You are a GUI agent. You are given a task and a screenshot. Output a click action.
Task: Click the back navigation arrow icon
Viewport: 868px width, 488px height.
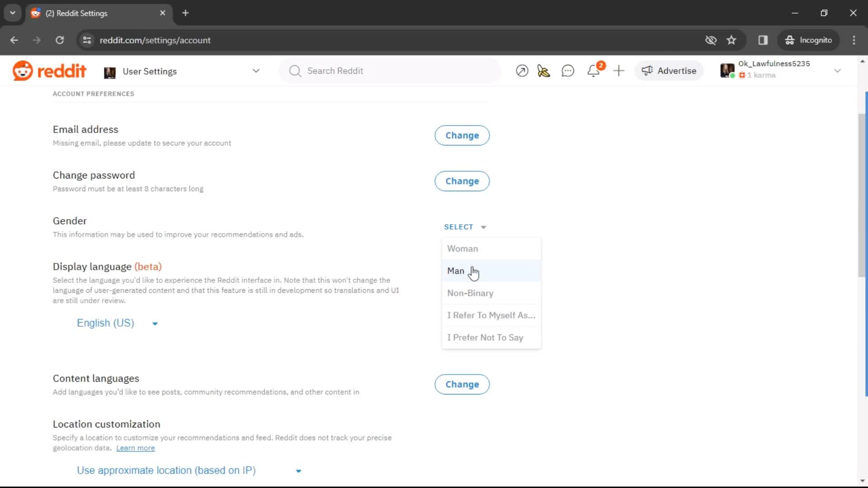(x=14, y=40)
